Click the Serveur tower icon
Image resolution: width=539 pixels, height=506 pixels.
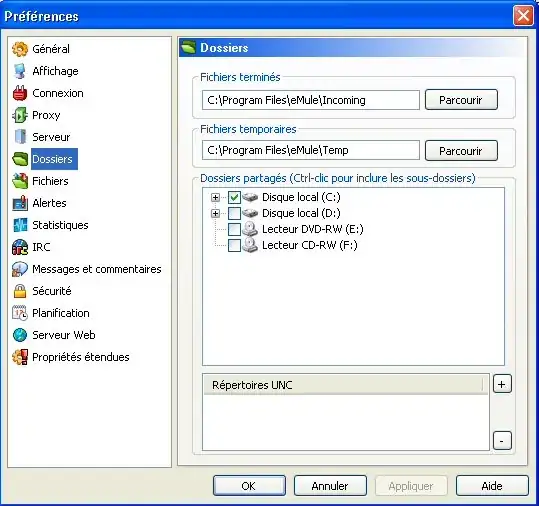[20, 137]
